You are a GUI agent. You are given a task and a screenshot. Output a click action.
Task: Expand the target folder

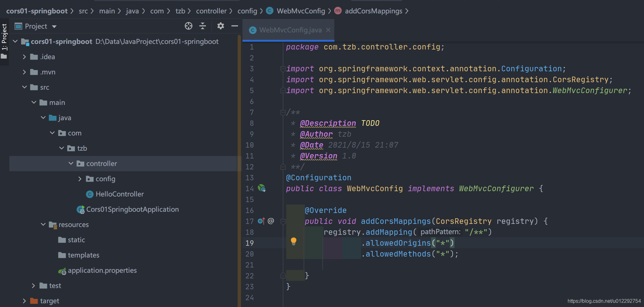coord(24,301)
